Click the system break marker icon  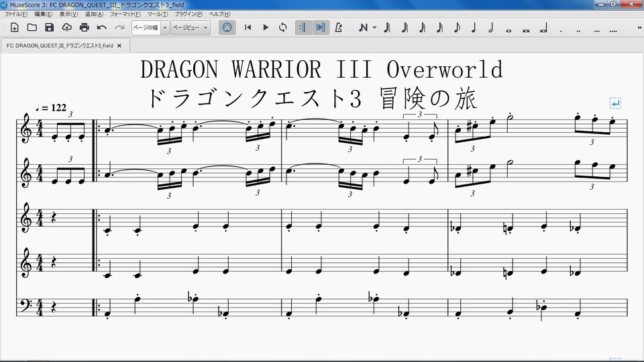(615, 103)
